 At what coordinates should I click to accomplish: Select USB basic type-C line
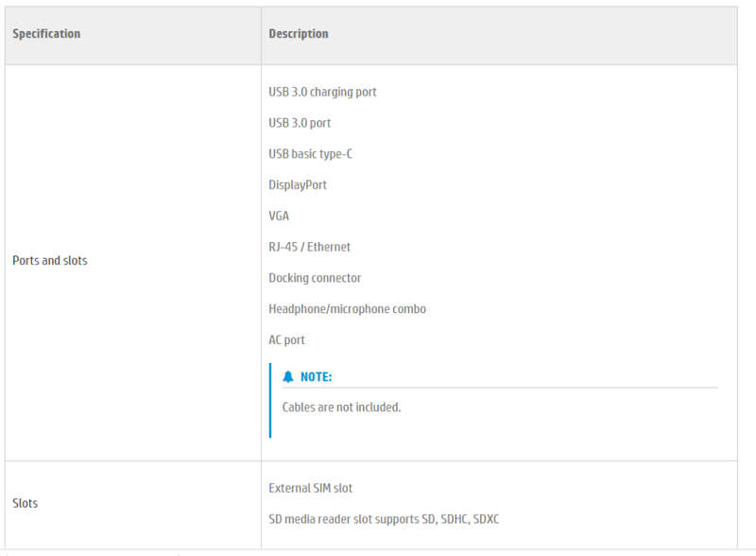point(311,154)
